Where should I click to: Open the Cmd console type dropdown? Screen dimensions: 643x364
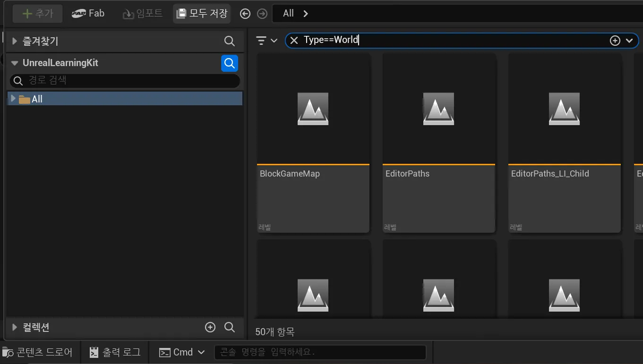point(182,352)
